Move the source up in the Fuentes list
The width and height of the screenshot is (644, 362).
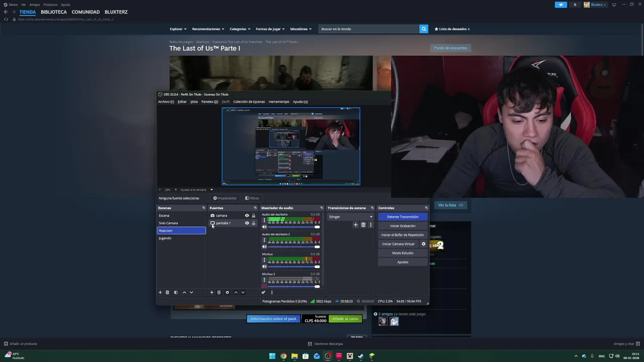[235, 293]
